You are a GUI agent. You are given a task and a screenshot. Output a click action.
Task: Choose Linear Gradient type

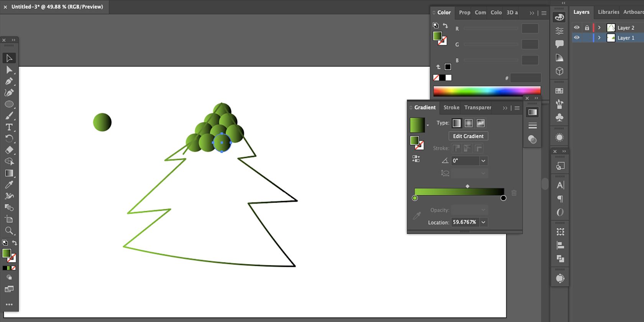click(457, 123)
